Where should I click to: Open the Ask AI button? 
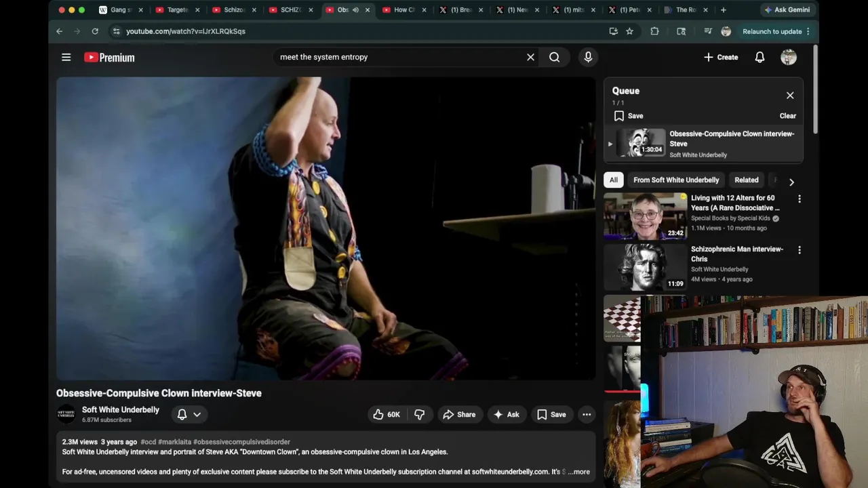(x=506, y=415)
